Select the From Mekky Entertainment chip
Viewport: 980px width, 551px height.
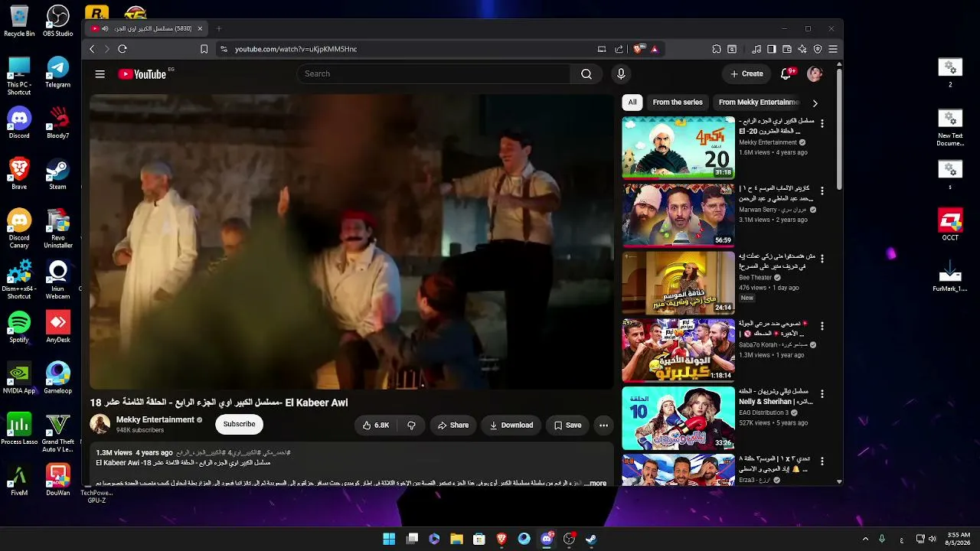tap(759, 103)
